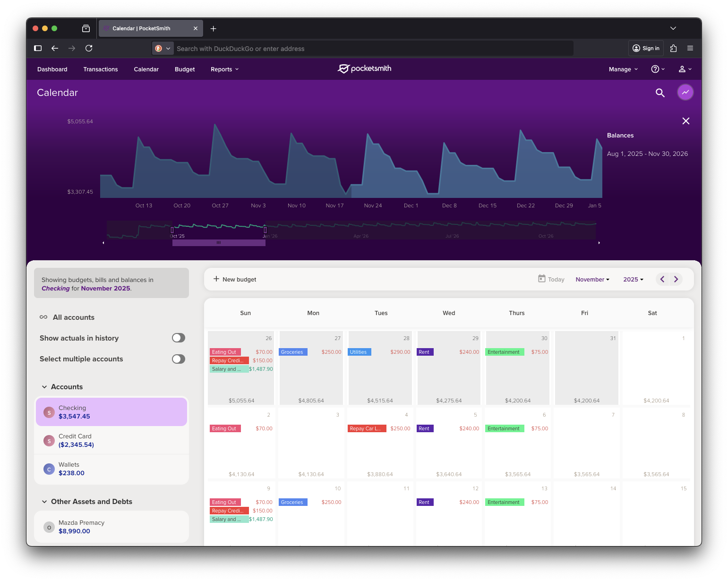Click the graph range scrollbar handle

click(219, 243)
